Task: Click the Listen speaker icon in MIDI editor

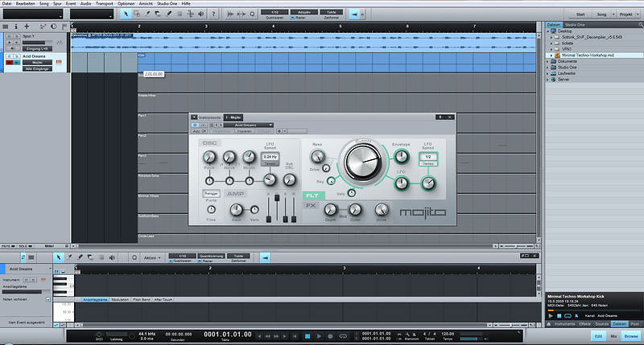Action: click(112, 257)
